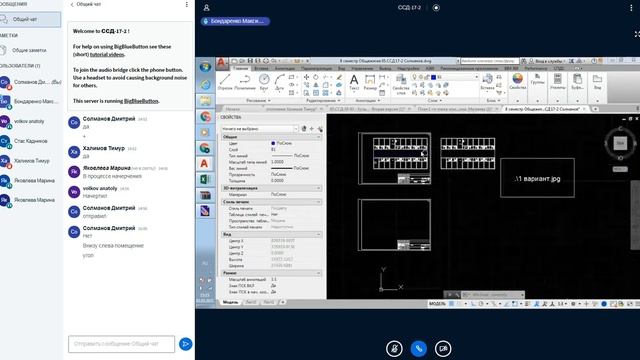Expand the Редактирование panel dropdown
Viewport: 640px width, 360px height.
[x=323, y=100]
